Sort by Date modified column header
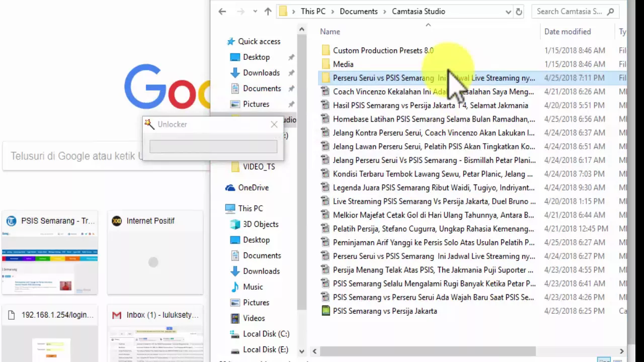Screen dimensions: 644x362 tap(568, 32)
